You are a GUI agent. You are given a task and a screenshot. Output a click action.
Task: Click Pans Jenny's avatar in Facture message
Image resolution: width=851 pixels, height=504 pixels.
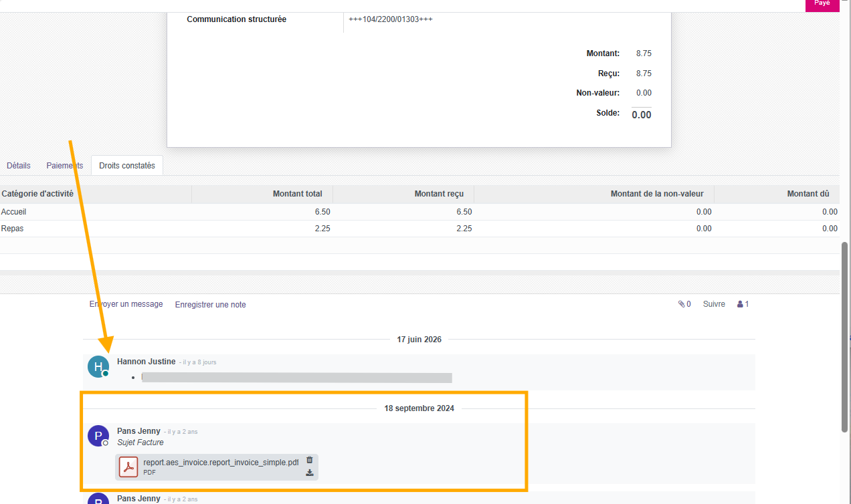point(98,436)
